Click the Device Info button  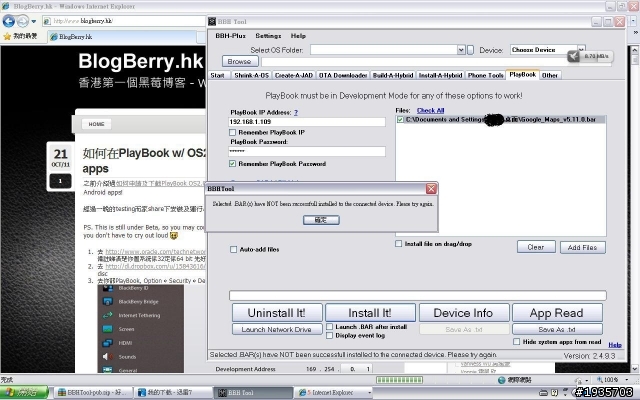(464, 313)
